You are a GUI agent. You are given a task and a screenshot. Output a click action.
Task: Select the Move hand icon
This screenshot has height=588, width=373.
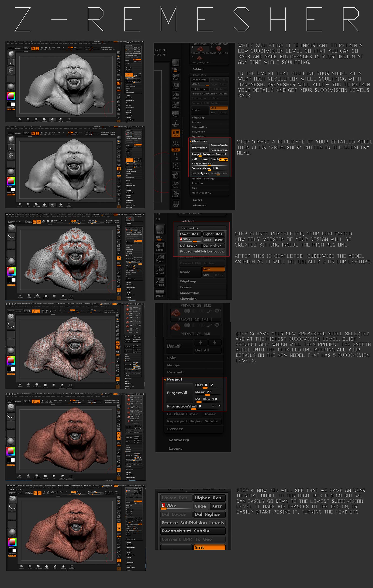[176, 175]
